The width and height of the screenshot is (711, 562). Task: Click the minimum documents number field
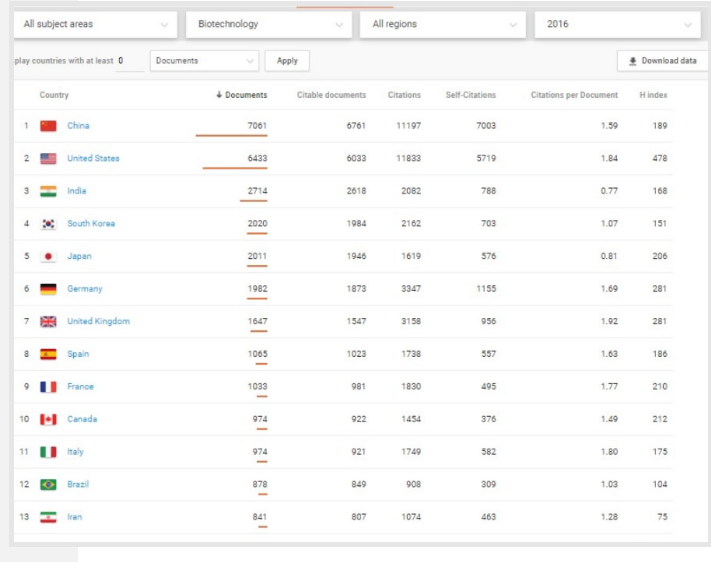130,61
